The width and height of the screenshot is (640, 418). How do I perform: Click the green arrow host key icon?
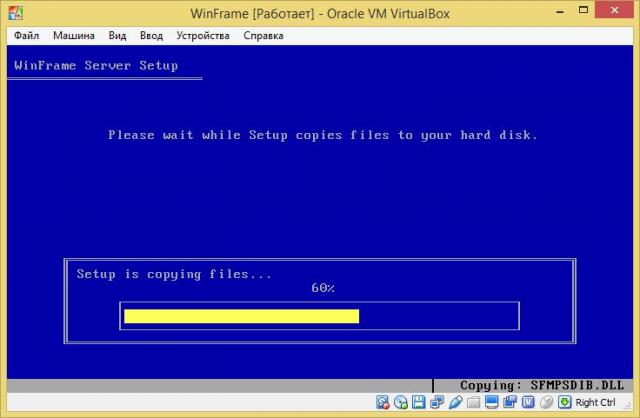(565, 402)
